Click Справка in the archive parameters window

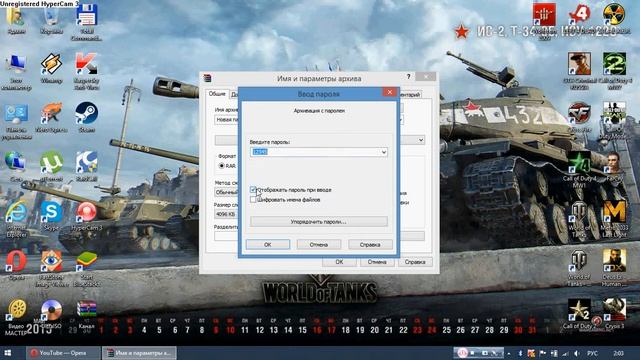click(415, 262)
